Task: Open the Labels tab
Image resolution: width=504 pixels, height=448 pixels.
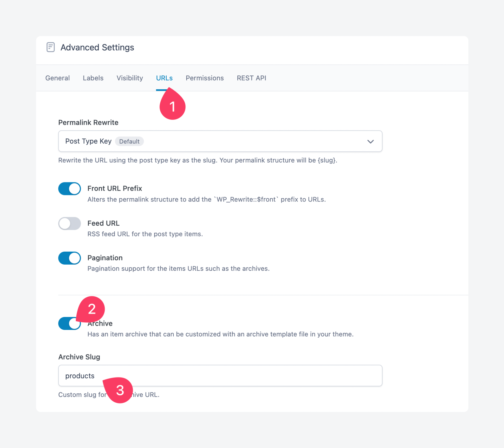Action: pos(93,78)
